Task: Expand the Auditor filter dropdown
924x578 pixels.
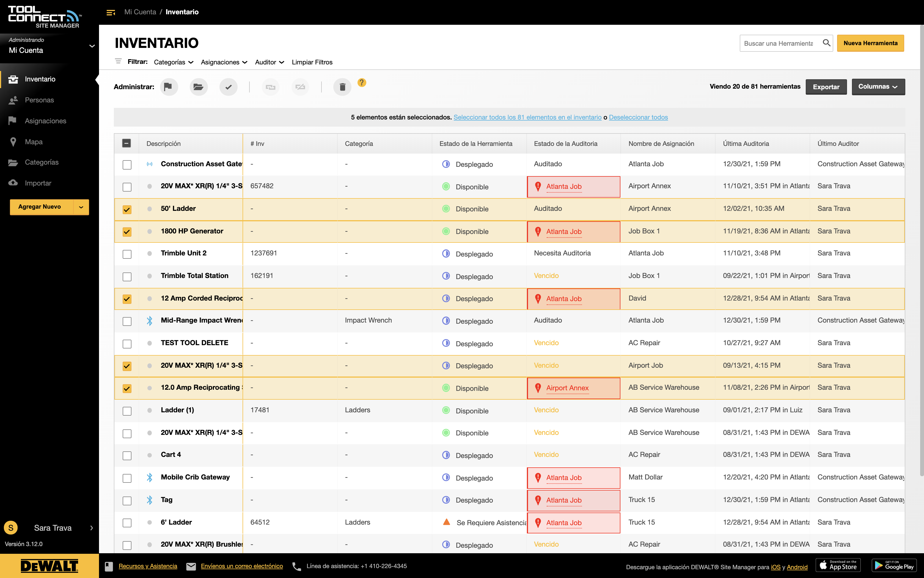Action: click(269, 62)
